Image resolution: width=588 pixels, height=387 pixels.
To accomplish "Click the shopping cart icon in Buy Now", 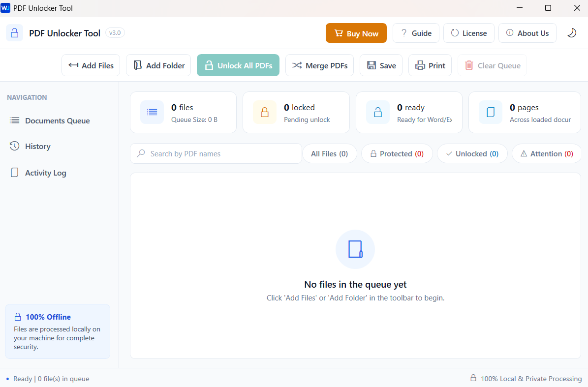I will [339, 33].
